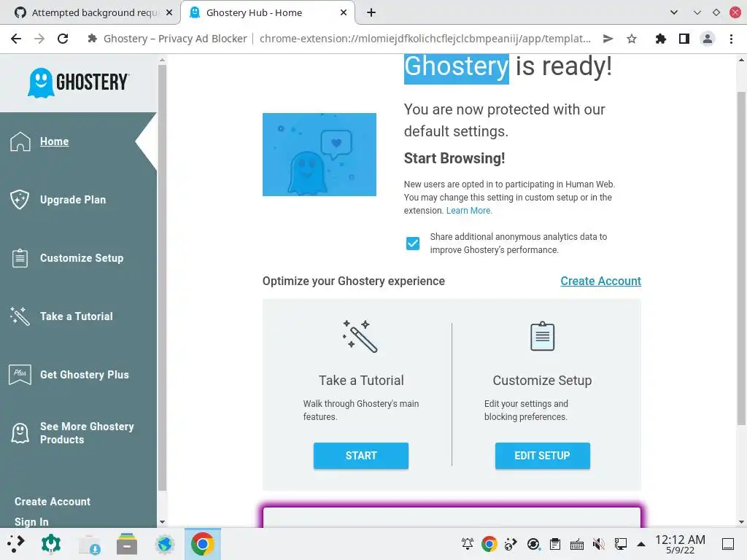This screenshot has height=560, width=747.
Task: Open See More Ghostery Products
Action: click(87, 433)
